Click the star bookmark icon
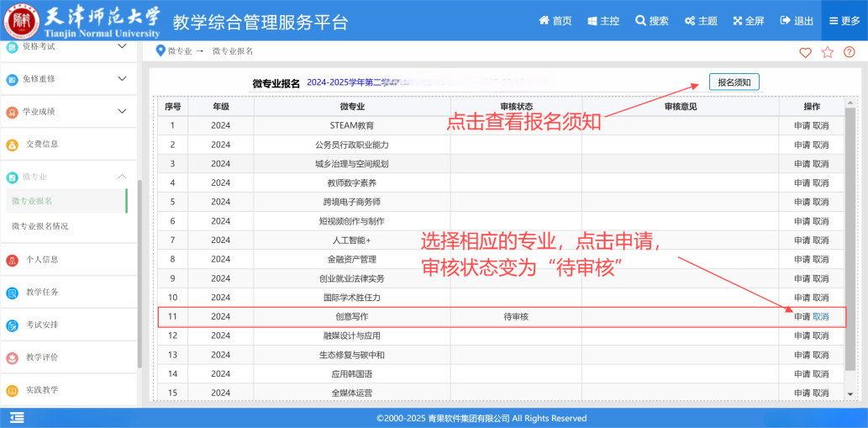Image resolution: width=868 pixels, height=428 pixels. coord(828,52)
